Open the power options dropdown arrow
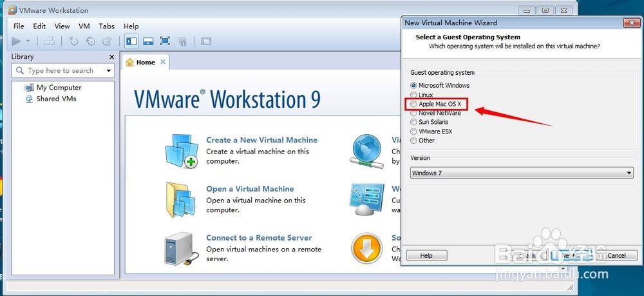The height and width of the screenshot is (296, 644). coord(28,41)
